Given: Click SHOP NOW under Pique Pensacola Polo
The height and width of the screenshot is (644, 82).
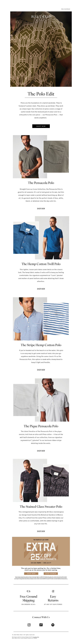Looking at the screenshot, I should (41, 451).
